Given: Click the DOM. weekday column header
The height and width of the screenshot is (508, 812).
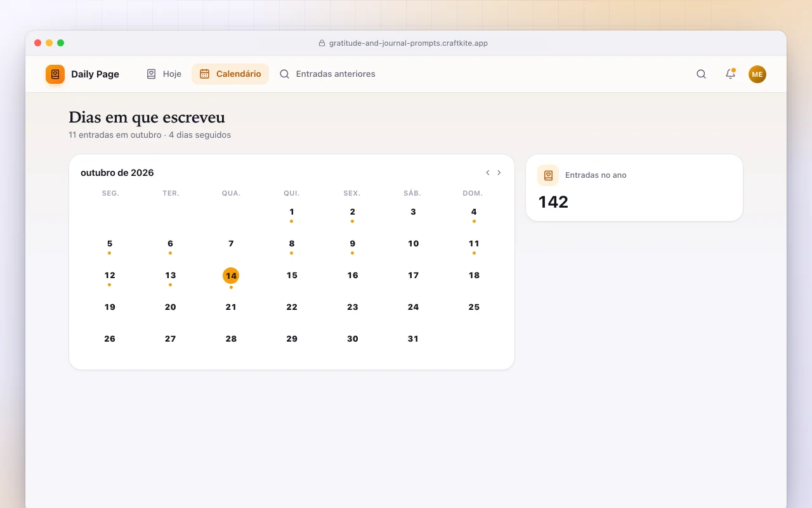Looking at the screenshot, I should tap(473, 193).
